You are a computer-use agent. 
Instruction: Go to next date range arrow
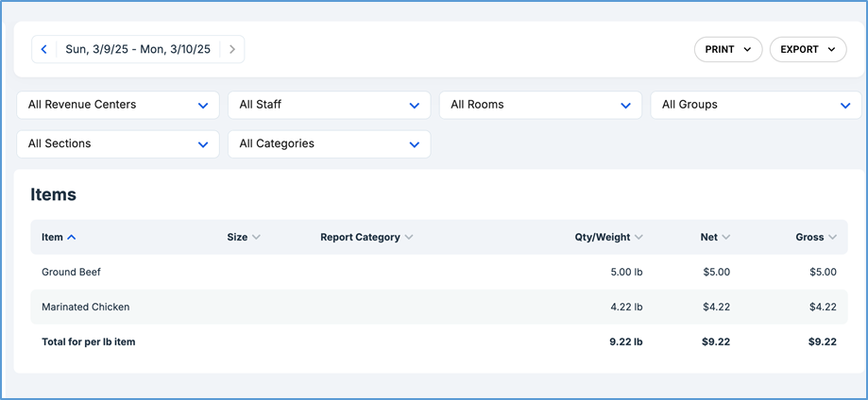232,49
